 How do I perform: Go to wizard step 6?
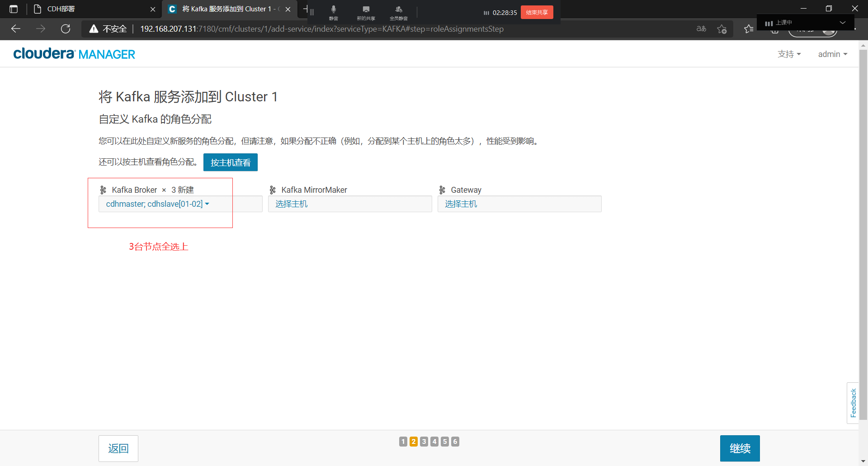tap(455, 442)
